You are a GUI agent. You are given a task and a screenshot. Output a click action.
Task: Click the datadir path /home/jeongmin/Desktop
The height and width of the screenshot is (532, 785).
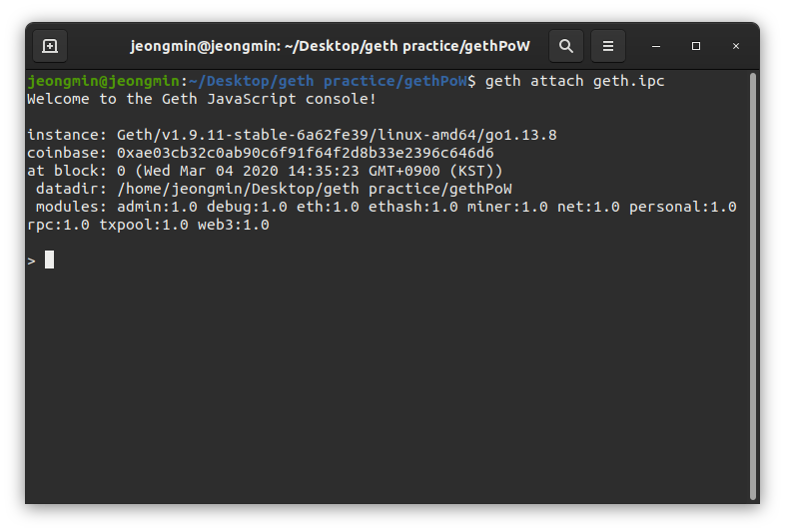[x=315, y=189]
